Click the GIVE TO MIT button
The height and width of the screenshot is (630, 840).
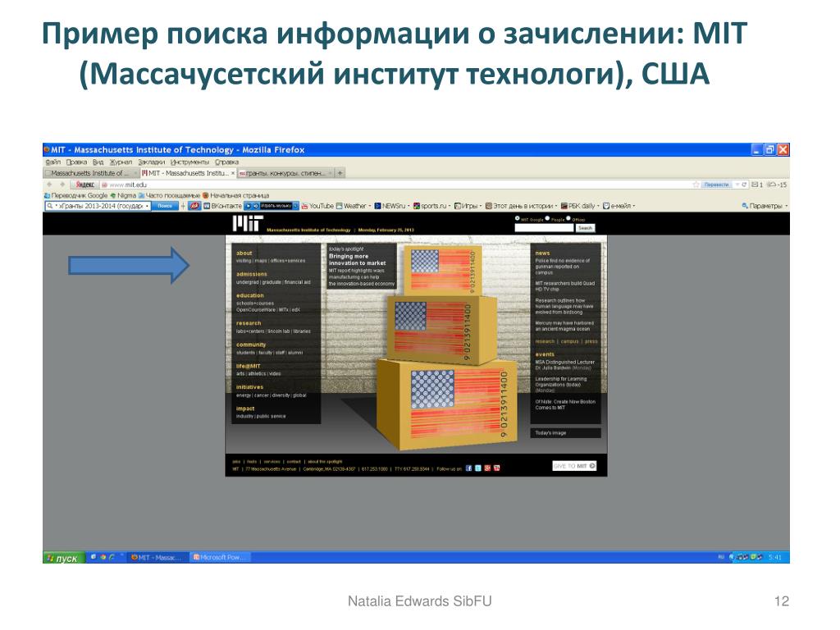pos(574,466)
